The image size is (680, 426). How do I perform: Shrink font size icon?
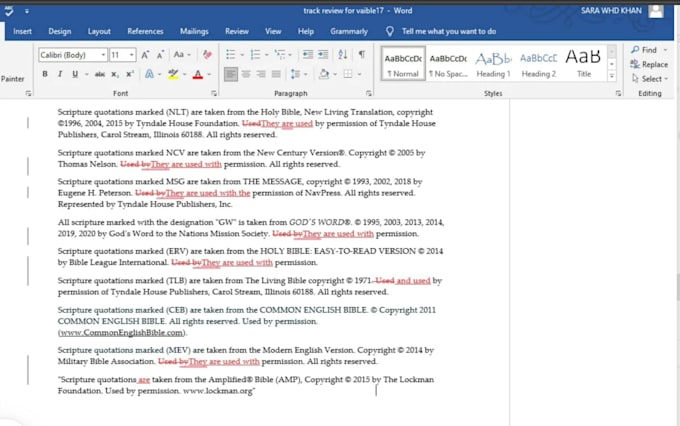(x=160, y=55)
